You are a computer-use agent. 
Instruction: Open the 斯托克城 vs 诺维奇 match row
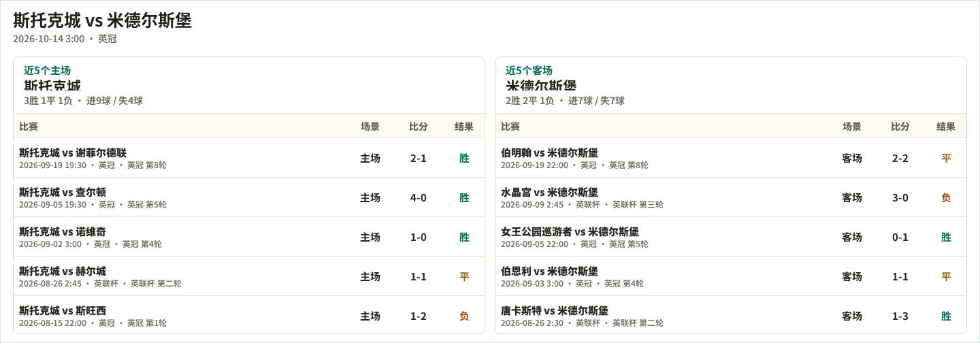point(249,237)
